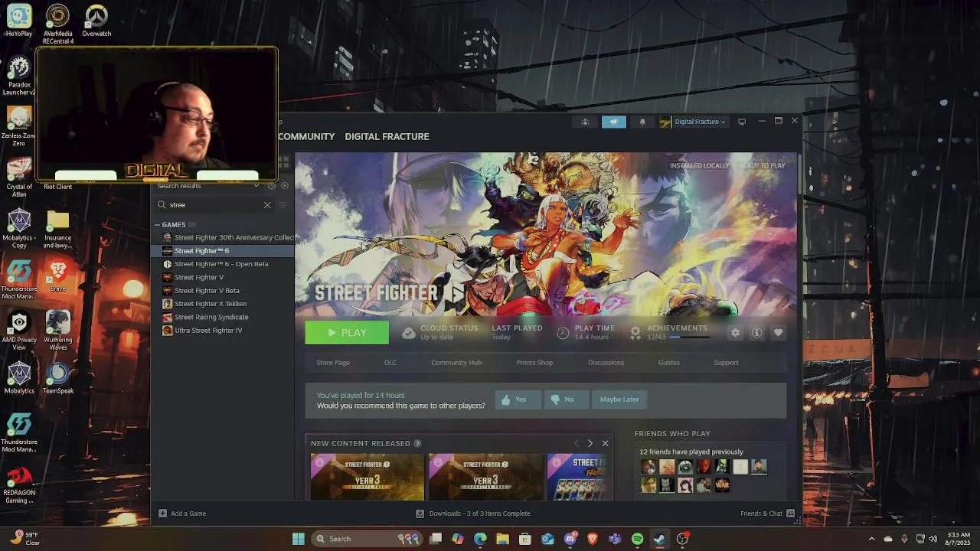This screenshot has width=980, height=551.
Task: Open the DIGITAL FRACTURE profile menu
Action: pos(387,136)
